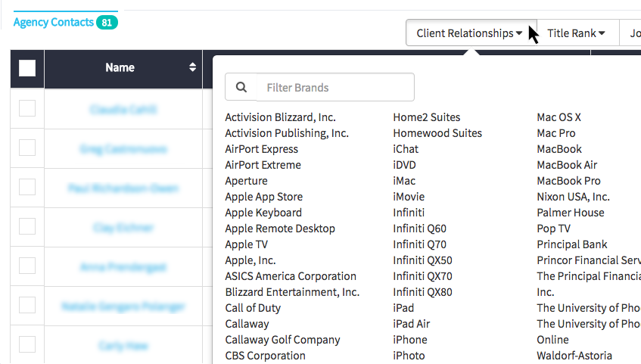Select the iPhone brand

410,341
